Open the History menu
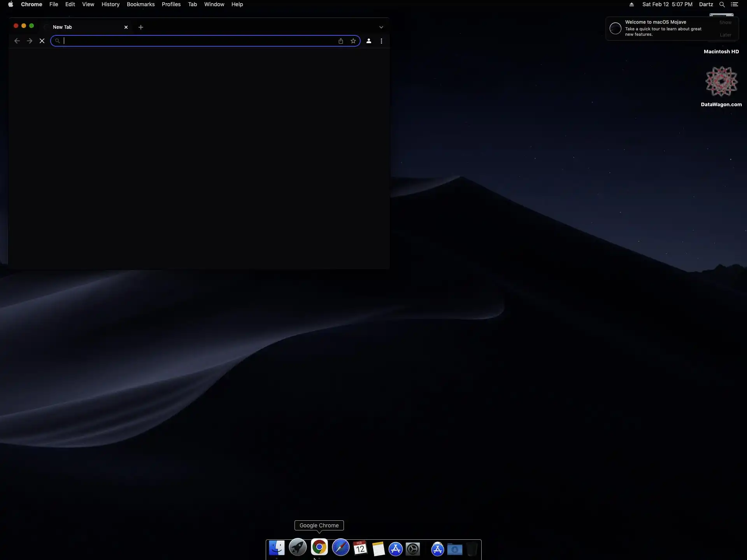This screenshot has width=747, height=560. tap(110, 4)
